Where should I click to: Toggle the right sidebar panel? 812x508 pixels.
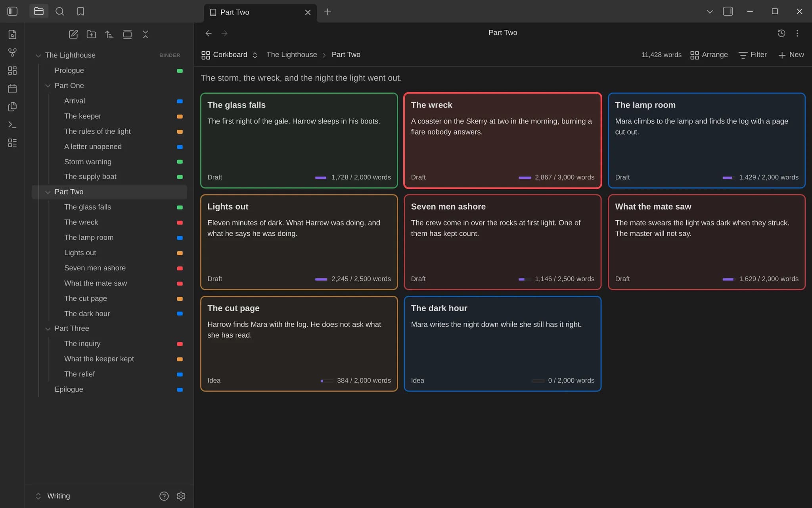click(728, 12)
